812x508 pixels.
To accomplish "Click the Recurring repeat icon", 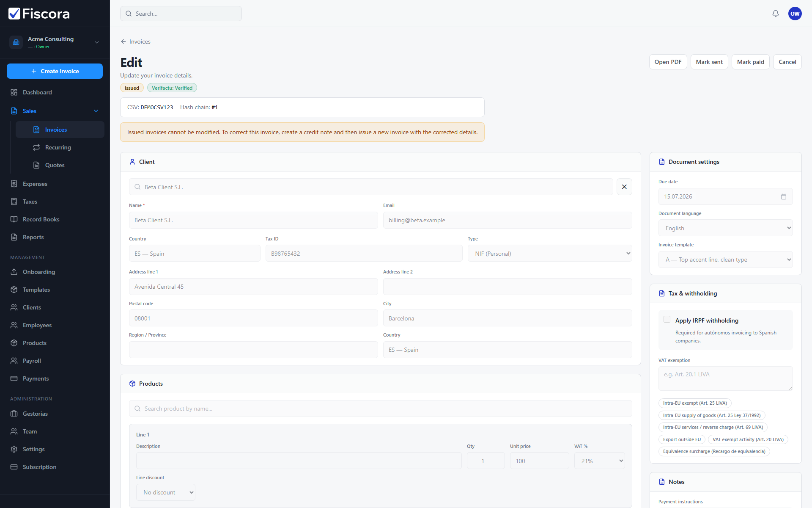I will (36, 147).
